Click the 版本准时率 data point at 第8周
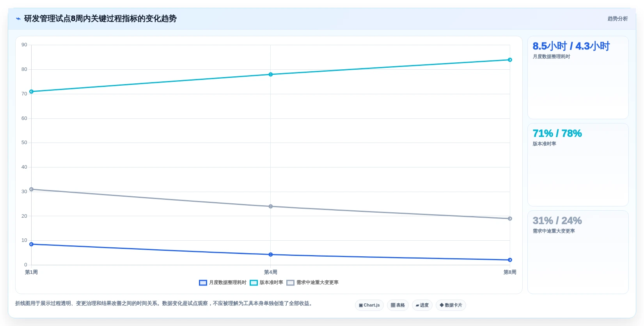The image size is (644, 326). click(x=510, y=60)
